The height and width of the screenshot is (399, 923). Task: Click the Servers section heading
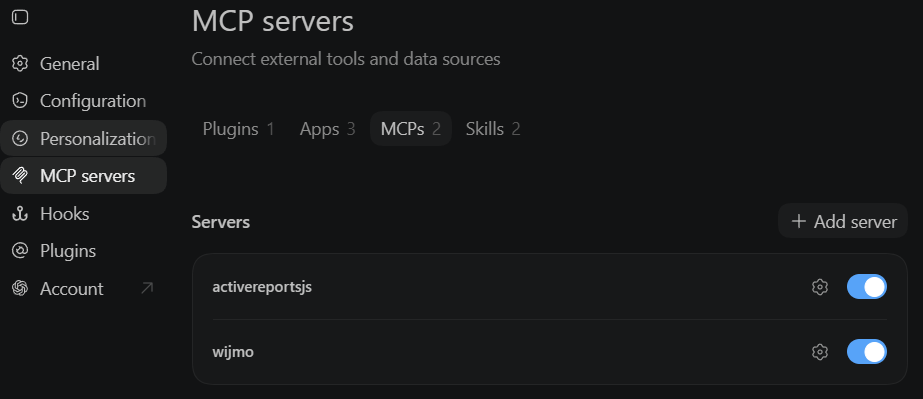[x=221, y=222]
